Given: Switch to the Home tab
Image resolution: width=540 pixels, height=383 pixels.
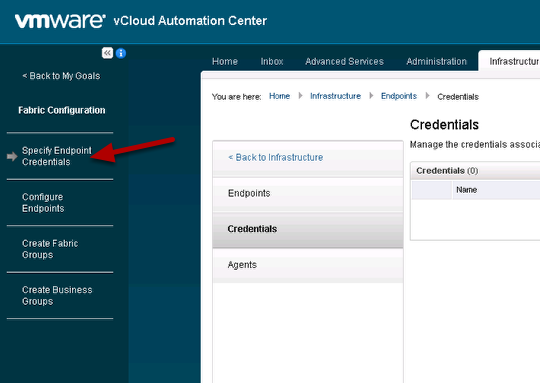Looking at the screenshot, I should (x=225, y=61).
